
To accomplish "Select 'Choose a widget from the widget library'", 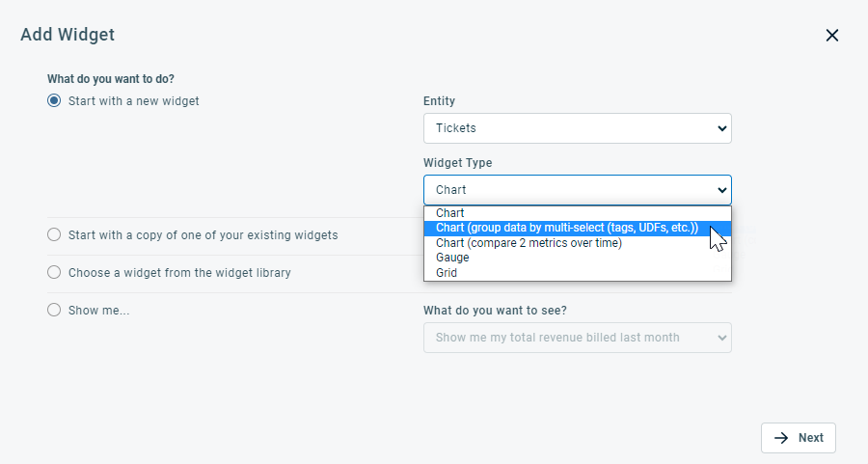I will (x=54, y=272).
